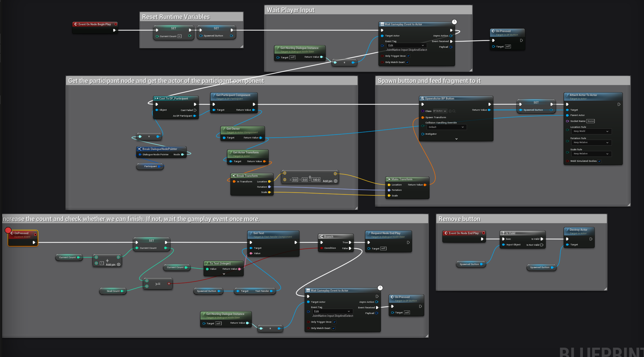The image size is (644, 357).
Task: Click the Make Transform node header icon
Action: point(389,179)
